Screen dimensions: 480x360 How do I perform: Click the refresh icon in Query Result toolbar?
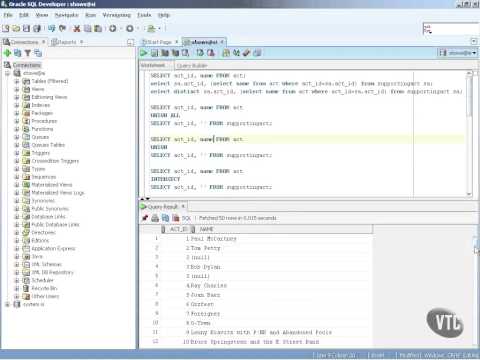tap(165, 218)
